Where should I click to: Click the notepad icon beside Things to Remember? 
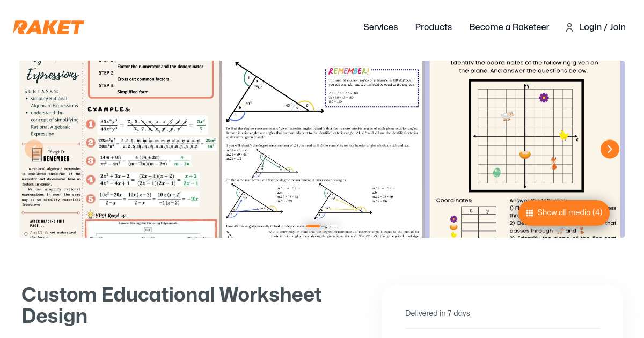pos(36,155)
